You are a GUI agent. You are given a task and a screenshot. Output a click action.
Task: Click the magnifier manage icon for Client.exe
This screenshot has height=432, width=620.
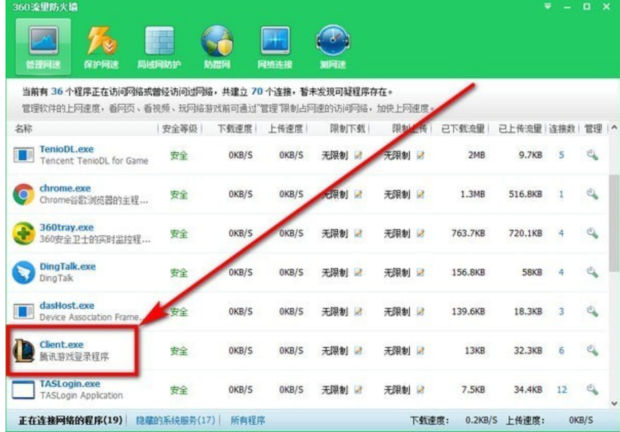pyautogui.click(x=592, y=350)
